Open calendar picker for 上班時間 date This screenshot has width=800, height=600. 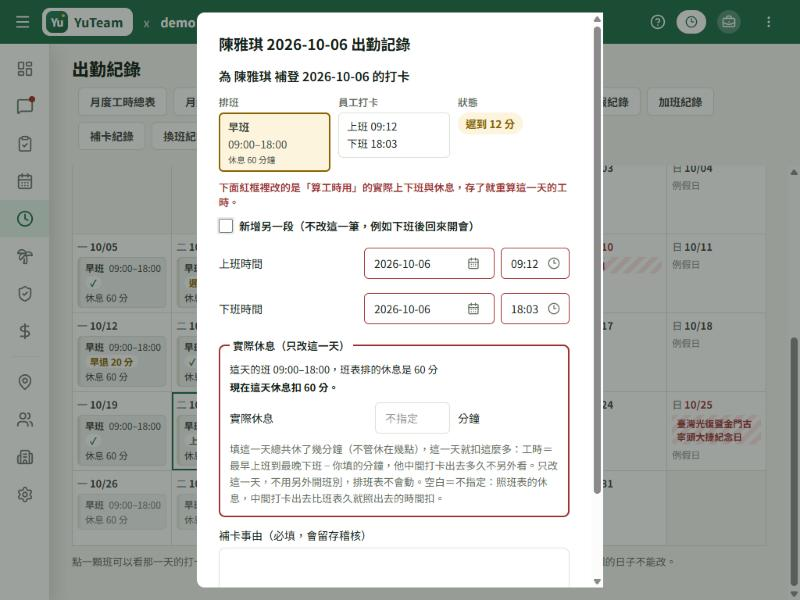pos(473,264)
